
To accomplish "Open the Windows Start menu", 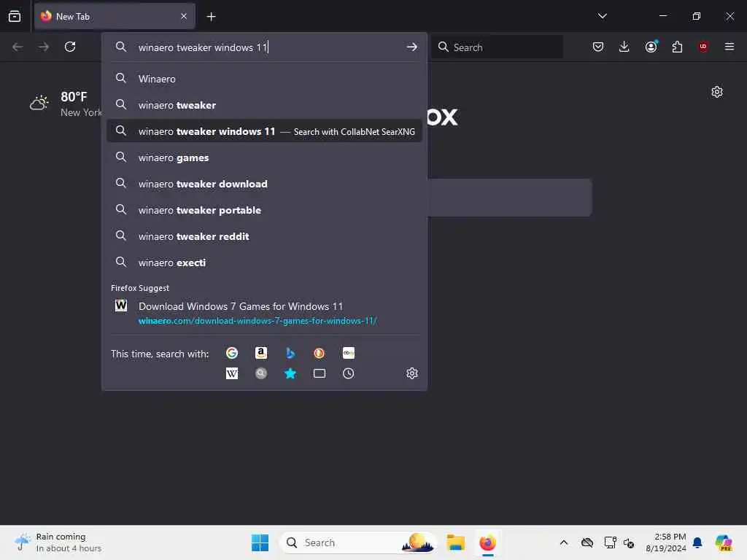I will click(x=260, y=542).
